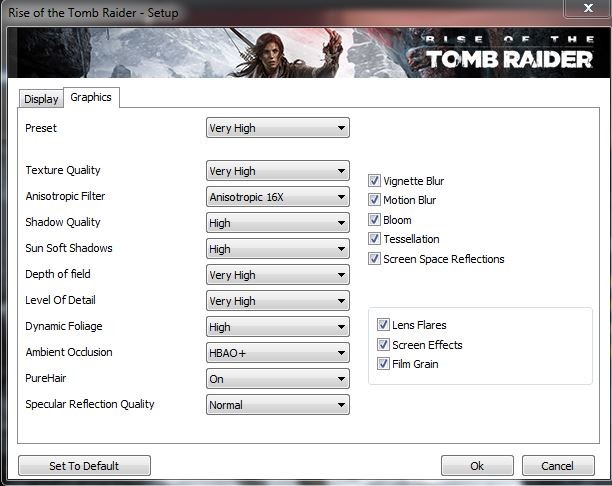This screenshot has height=486, width=612.
Task: Open the Anisotropic Filter combo box
Action: 277,197
